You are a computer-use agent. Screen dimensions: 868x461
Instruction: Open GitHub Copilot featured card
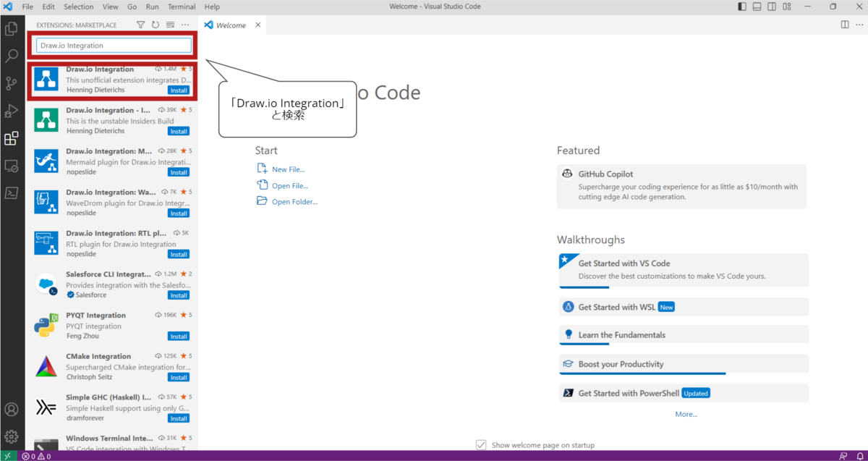[x=681, y=187]
